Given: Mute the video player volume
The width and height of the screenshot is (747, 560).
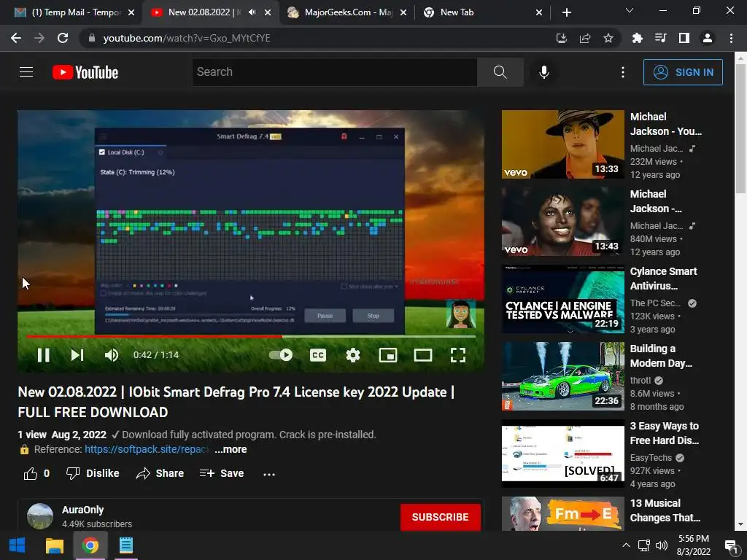Looking at the screenshot, I should point(112,355).
